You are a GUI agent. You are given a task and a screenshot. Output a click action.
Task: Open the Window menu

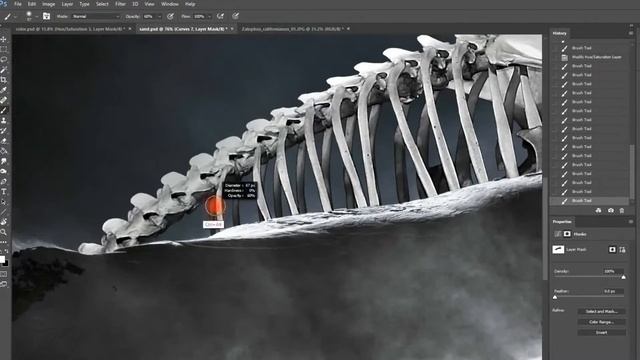coord(170,4)
